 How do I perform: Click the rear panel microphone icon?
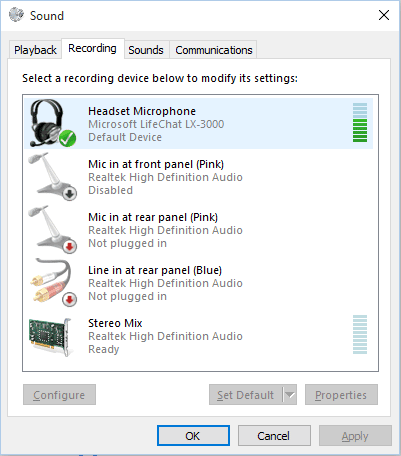[x=51, y=229]
